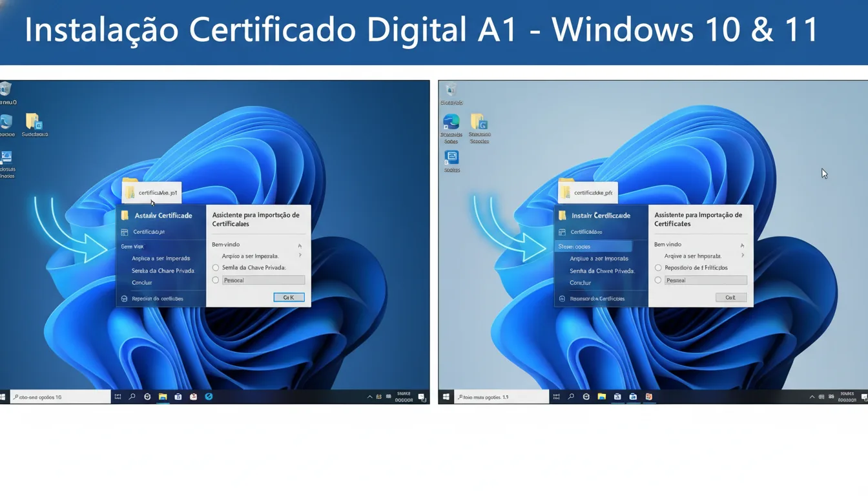Screen dimensions: 868x496
Task: Click 'Certificado' row in left dialog sidebar
Action: 149,232
